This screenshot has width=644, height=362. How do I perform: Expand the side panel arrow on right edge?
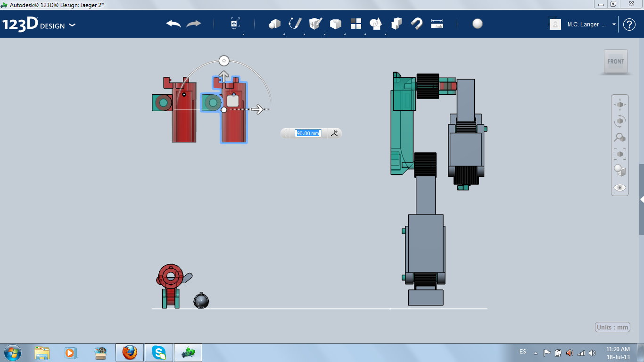[642, 199]
